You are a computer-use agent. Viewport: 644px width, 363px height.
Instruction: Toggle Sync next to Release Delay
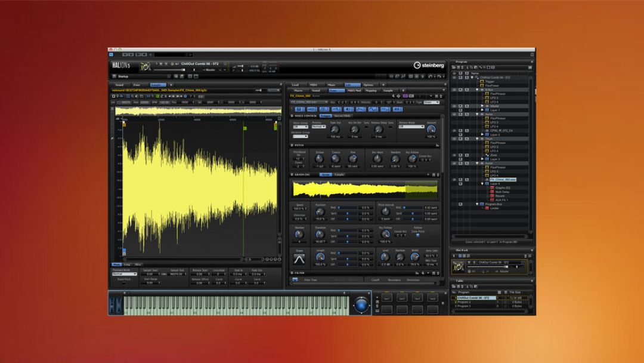(x=391, y=127)
